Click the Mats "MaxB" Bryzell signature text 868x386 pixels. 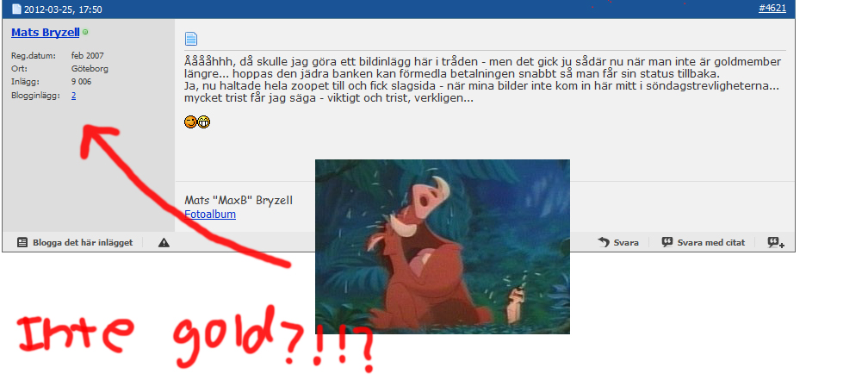(239, 201)
